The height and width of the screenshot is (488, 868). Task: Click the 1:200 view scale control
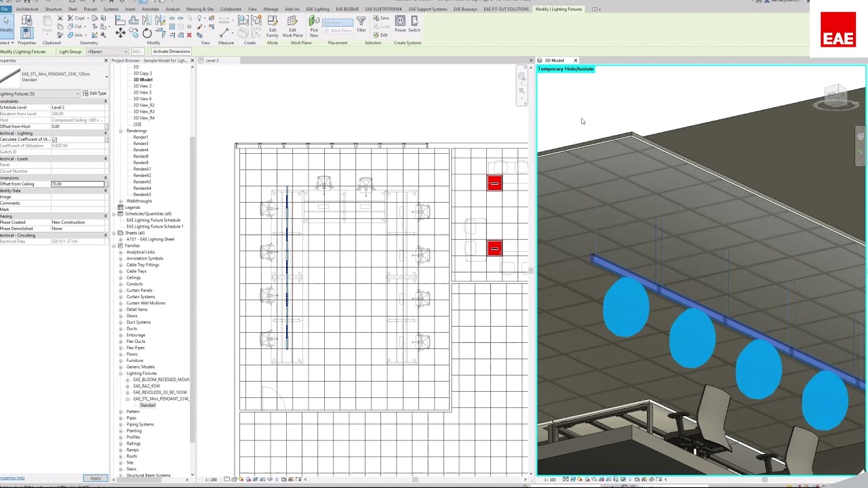coord(212,479)
